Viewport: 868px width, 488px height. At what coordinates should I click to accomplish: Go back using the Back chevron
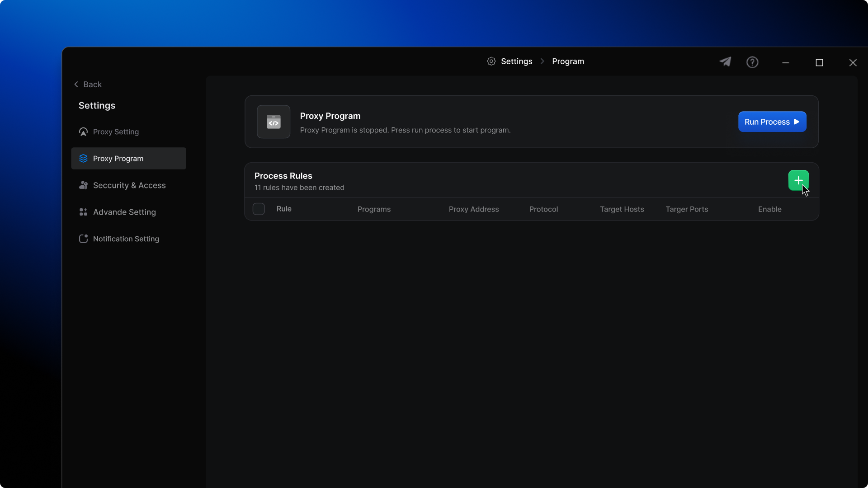point(76,84)
